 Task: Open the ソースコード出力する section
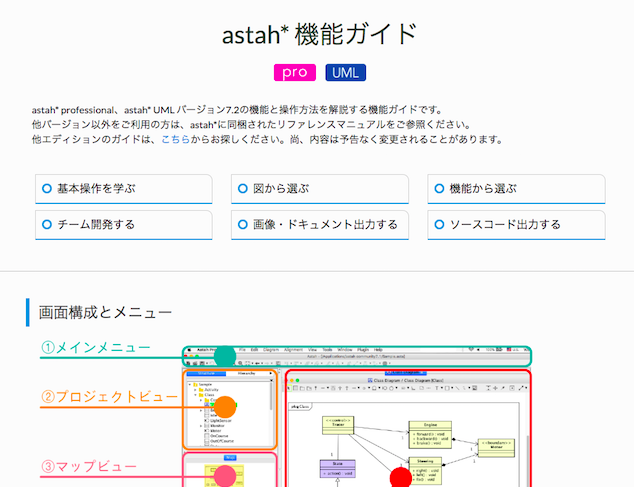coord(516,224)
